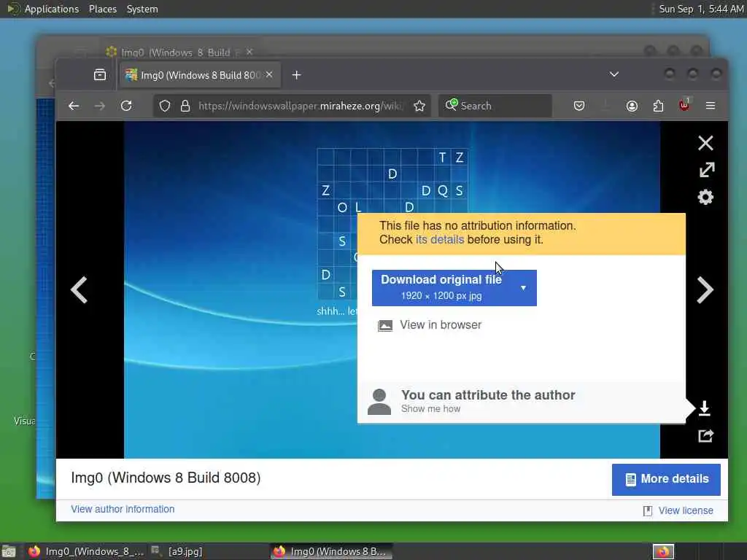Click the author person icon in the attribution panel
Image resolution: width=747 pixels, height=560 pixels.
(379, 402)
